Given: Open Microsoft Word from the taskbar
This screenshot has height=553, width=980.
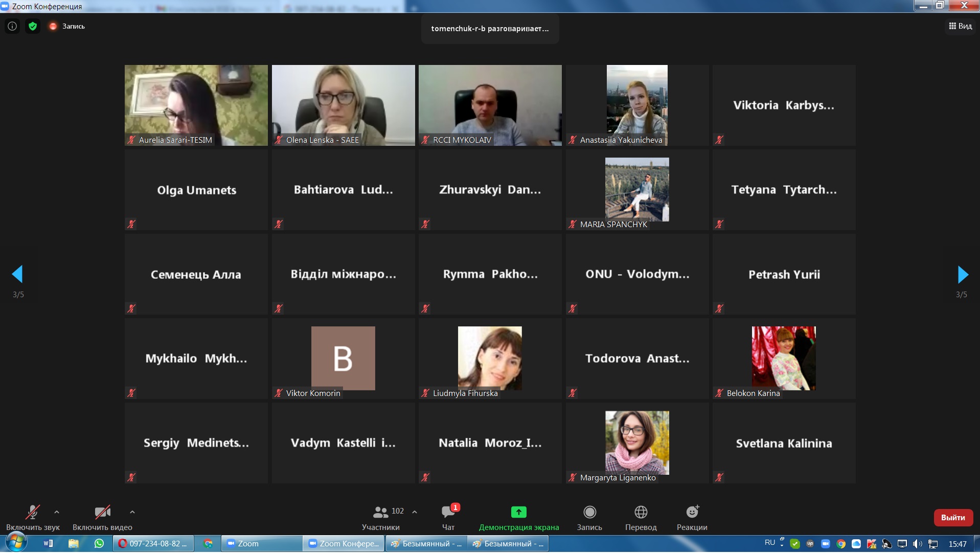Looking at the screenshot, I should pos(49,543).
